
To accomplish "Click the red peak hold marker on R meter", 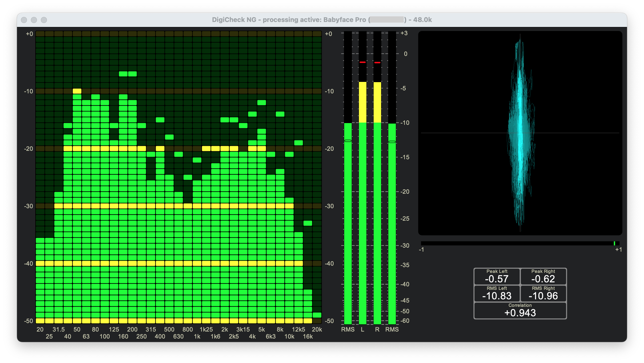I will [x=377, y=63].
